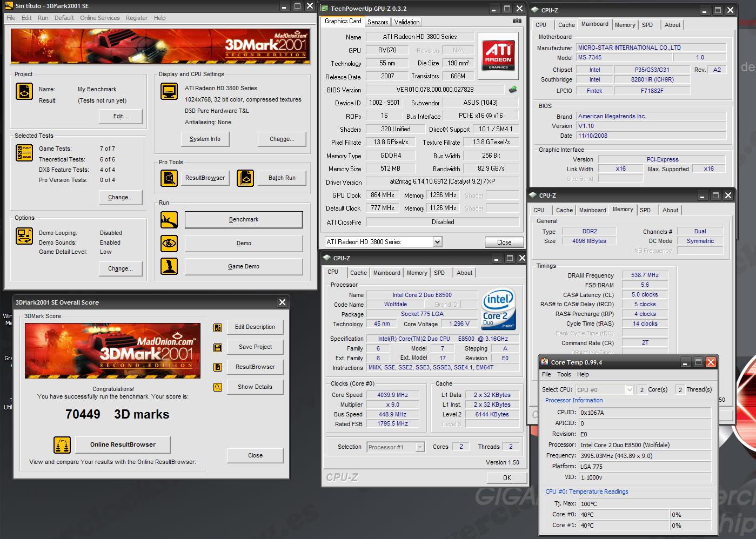Image resolution: width=756 pixels, height=539 pixels.
Task: Click the Display and CPU Settings monitor icon
Action: pos(169,91)
